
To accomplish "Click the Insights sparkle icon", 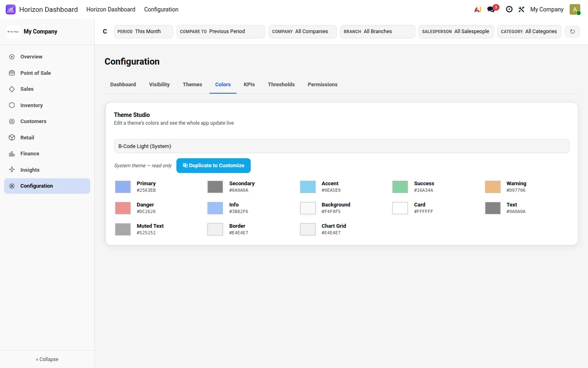I will [x=12, y=170].
